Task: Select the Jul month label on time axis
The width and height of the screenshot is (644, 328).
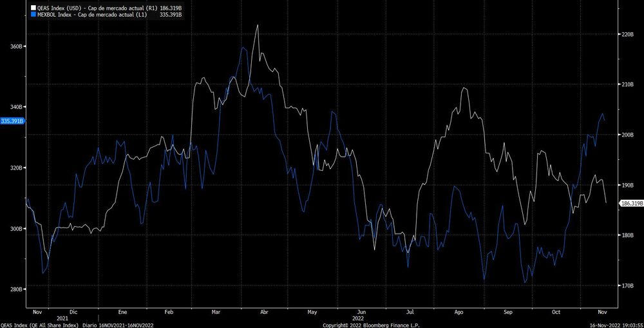Action: click(410, 311)
